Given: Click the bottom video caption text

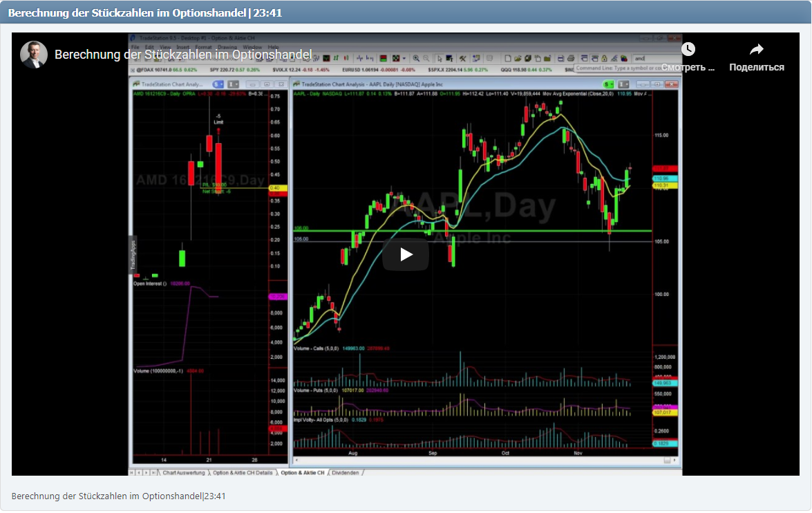Looking at the screenshot, I should coord(118,496).
